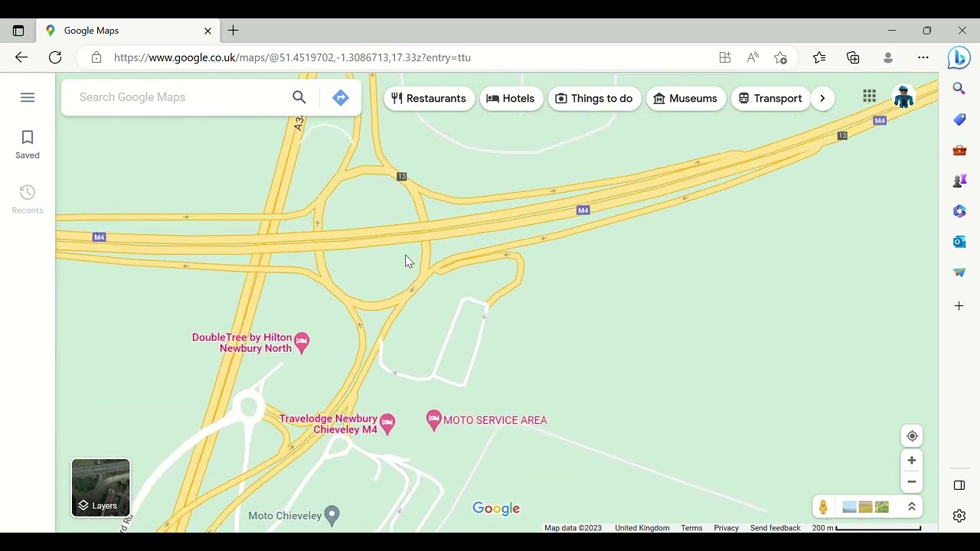This screenshot has height=551, width=980.
Task: Show more category chips with the arrow
Action: 822,98
